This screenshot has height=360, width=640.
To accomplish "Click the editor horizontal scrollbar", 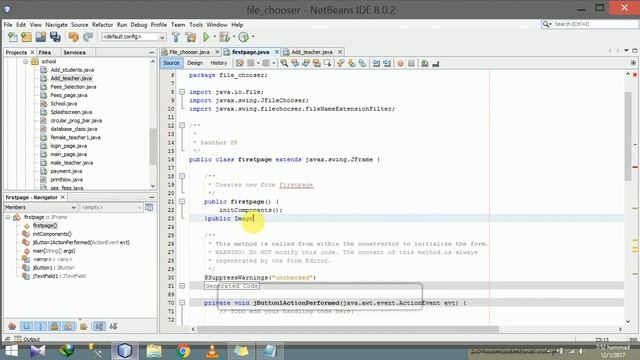I will (x=349, y=329).
